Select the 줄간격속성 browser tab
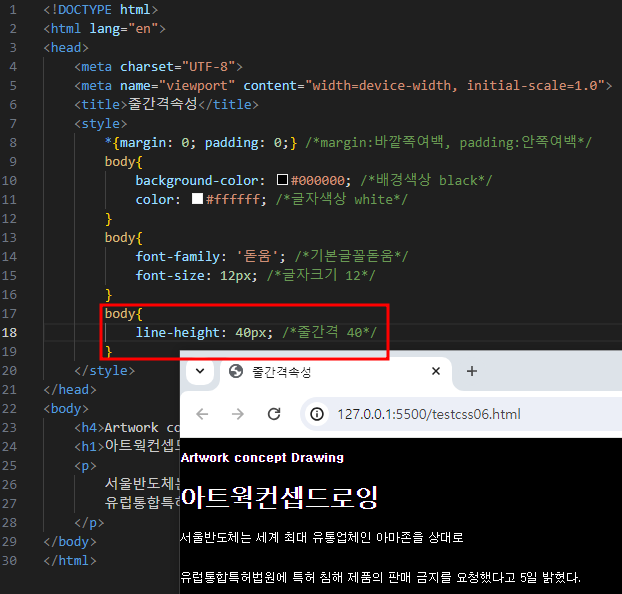 click(x=335, y=373)
